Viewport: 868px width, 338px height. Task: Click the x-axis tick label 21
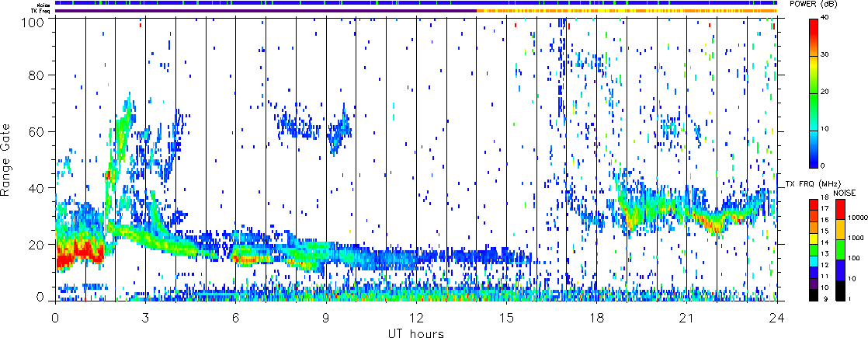687,319
